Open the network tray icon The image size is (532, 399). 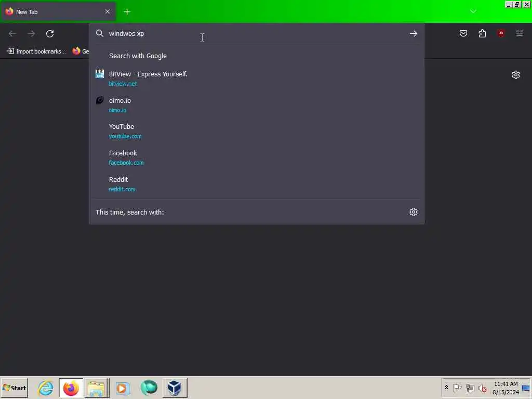pyautogui.click(x=470, y=388)
